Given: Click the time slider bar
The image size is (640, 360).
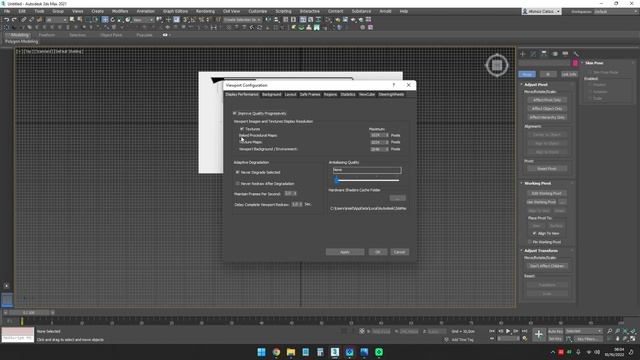Looking at the screenshot, I should pos(29,313).
